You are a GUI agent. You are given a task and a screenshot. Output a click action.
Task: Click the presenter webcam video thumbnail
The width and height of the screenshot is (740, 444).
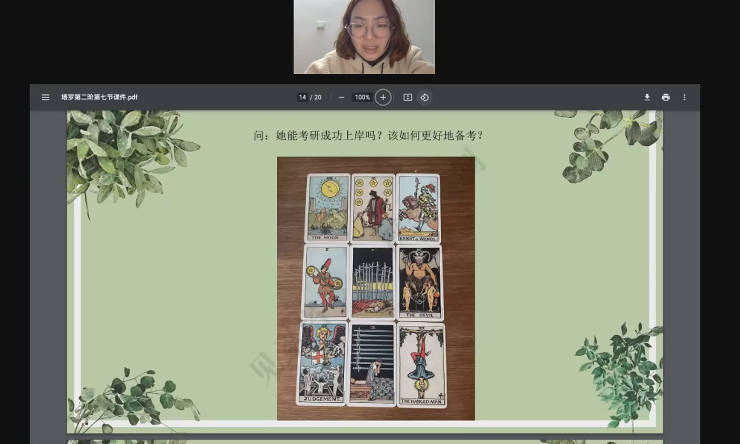tap(364, 37)
